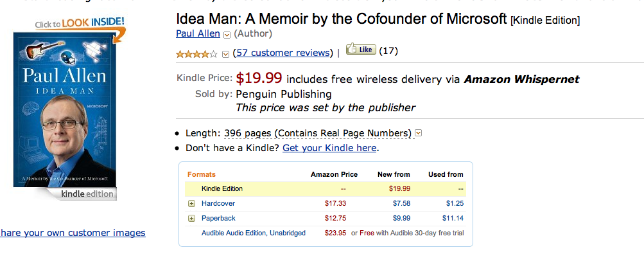Click the Facebook Like thumbs-up button
The image size is (644, 263).
[361, 50]
